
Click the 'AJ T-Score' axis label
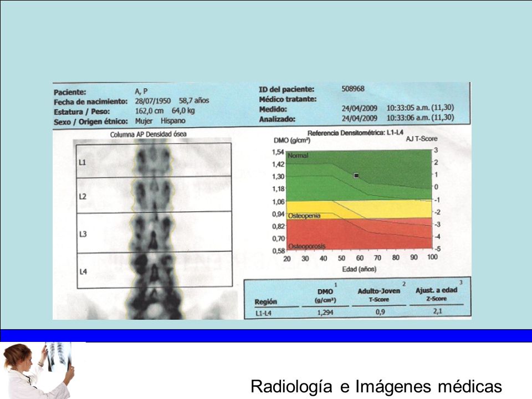point(422,139)
